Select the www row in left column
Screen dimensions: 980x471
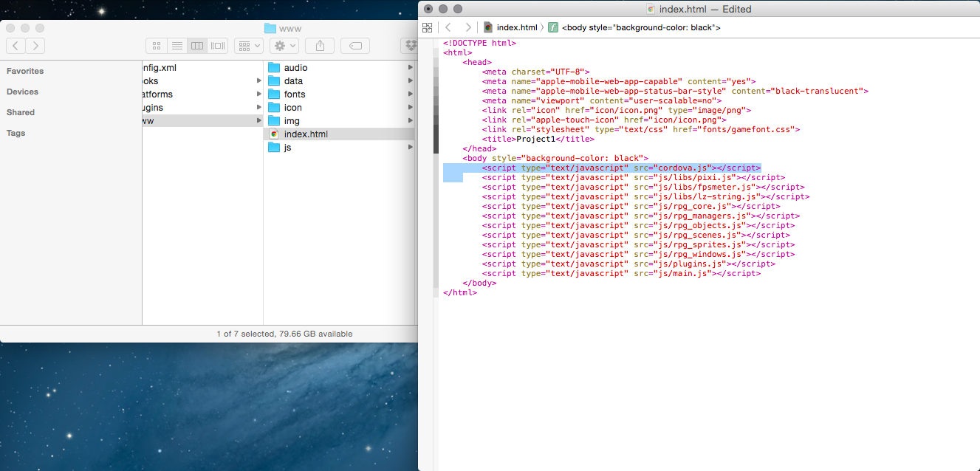pos(202,121)
